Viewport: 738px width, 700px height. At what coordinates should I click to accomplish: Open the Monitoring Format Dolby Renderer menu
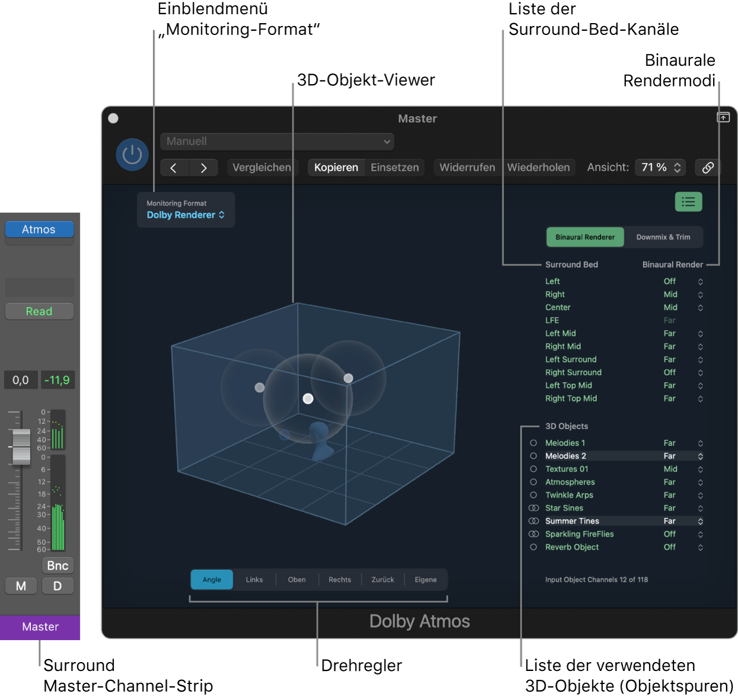pyautogui.click(x=186, y=215)
